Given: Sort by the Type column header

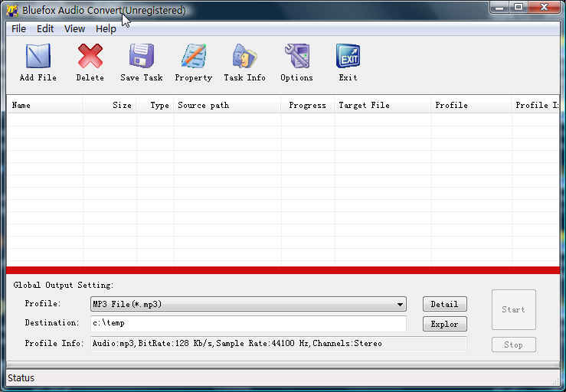Looking at the screenshot, I should [x=155, y=106].
